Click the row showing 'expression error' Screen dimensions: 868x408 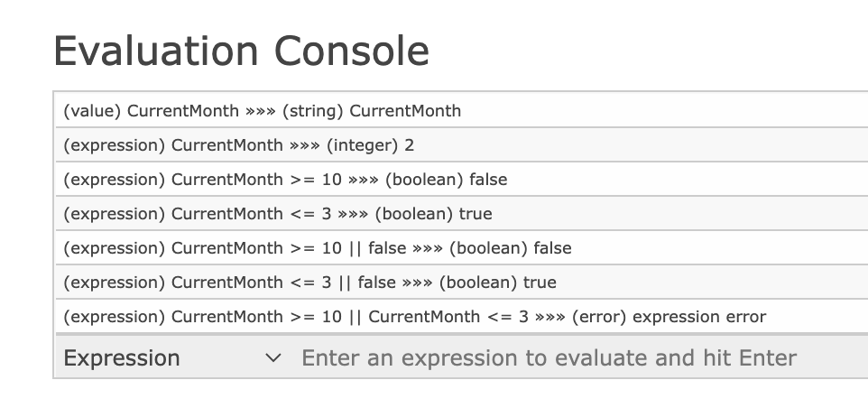[462, 317]
